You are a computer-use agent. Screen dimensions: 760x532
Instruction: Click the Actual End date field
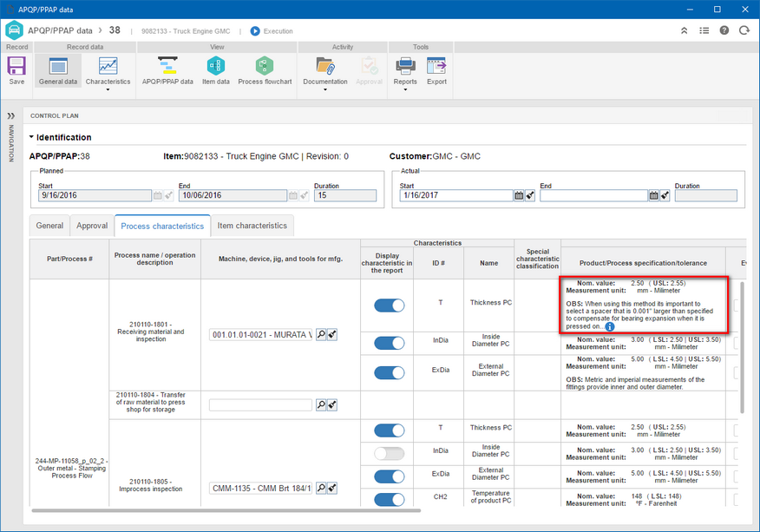tap(593, 195)
